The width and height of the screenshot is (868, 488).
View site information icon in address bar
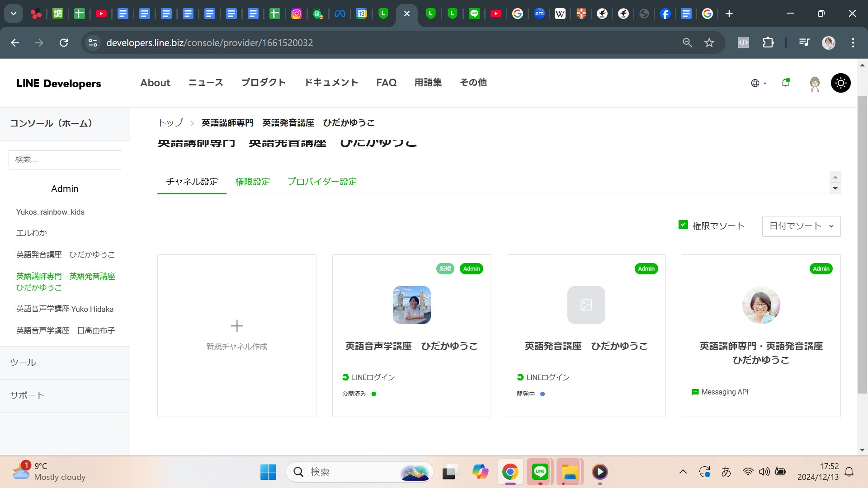(x=93, y=42)
